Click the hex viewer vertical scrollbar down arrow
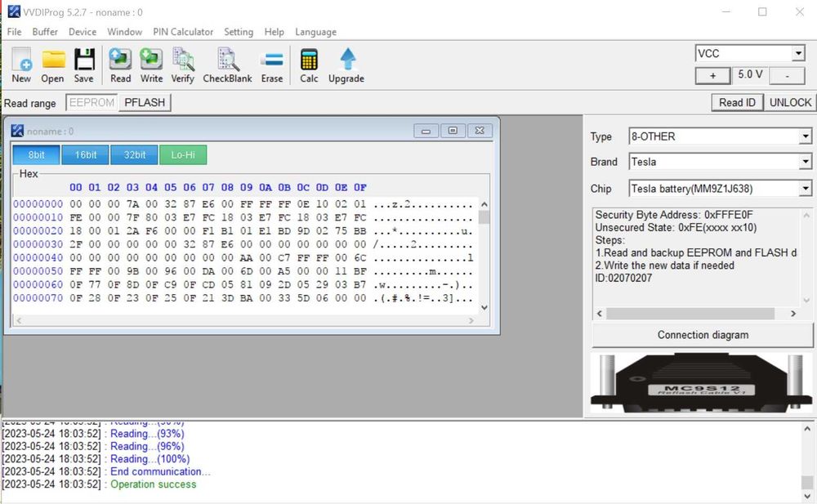Image resolution: width=817 pixels, height=504 pixels. coord(484,307)
